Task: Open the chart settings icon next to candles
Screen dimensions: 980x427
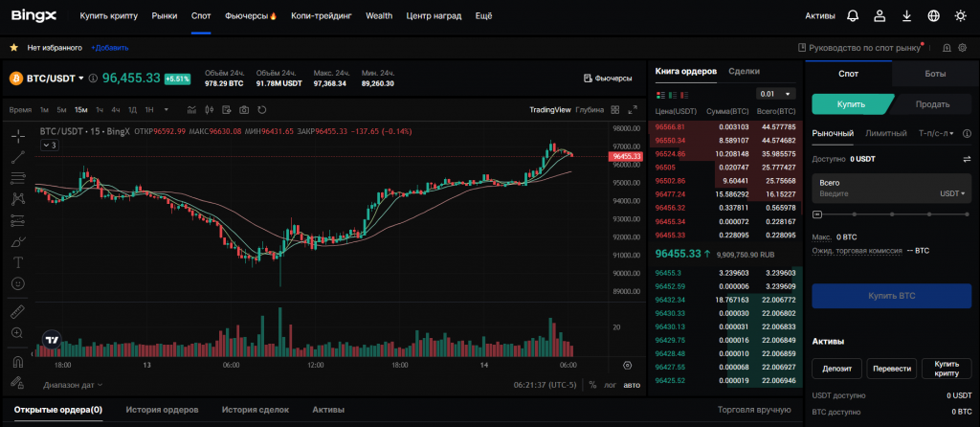Action: coord(227,110)
